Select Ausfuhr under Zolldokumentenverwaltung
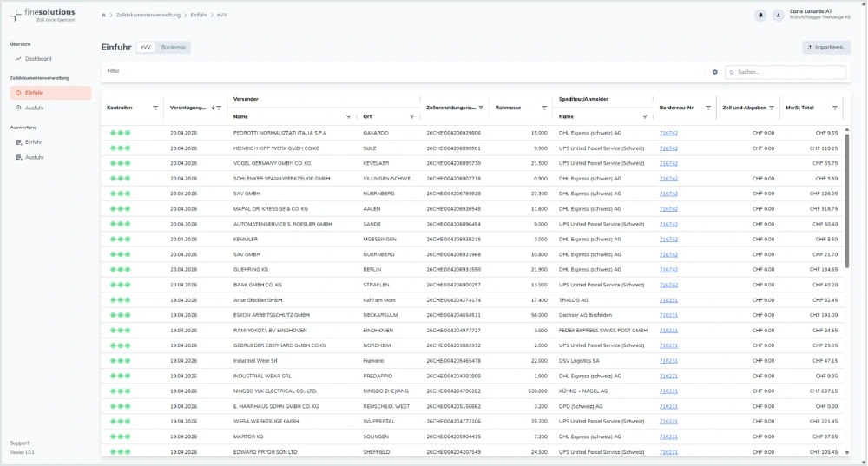This screenshot has height=466, width=868. tap(35, 108)
